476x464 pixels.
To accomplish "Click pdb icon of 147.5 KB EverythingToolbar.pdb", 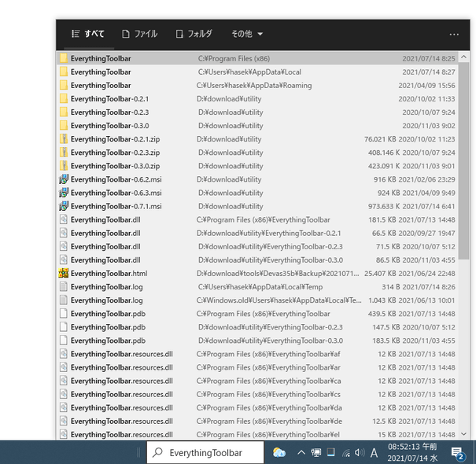I will (64, 327).
